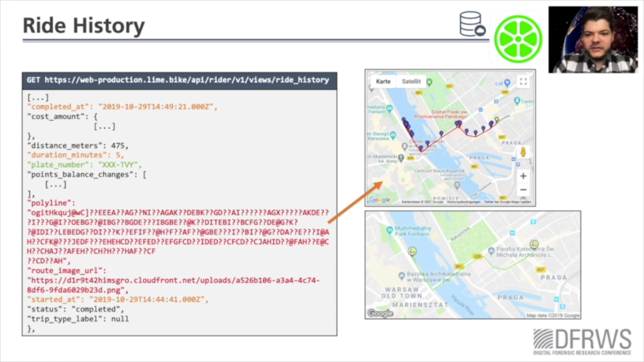Click the "points_balance_changes" line
The width and height of the screenshot is (644, 362).
[x=87, y=175]
